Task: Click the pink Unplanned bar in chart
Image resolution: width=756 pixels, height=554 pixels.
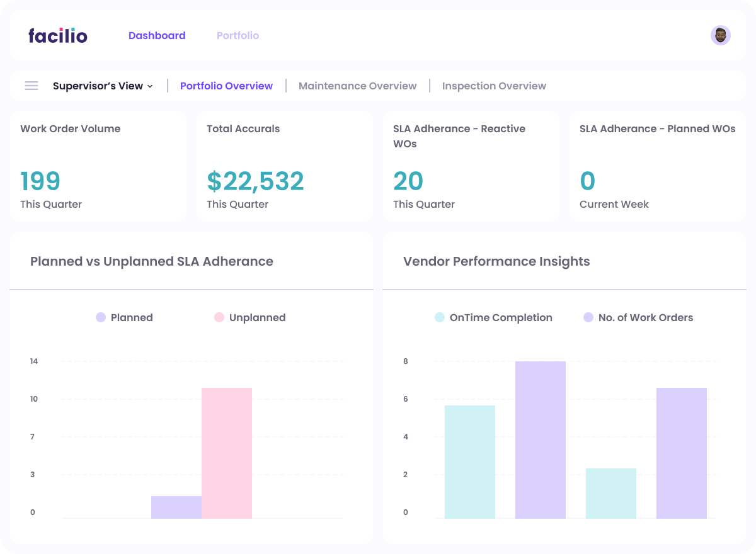Action: pyautogui.click(x=227, y=453)
